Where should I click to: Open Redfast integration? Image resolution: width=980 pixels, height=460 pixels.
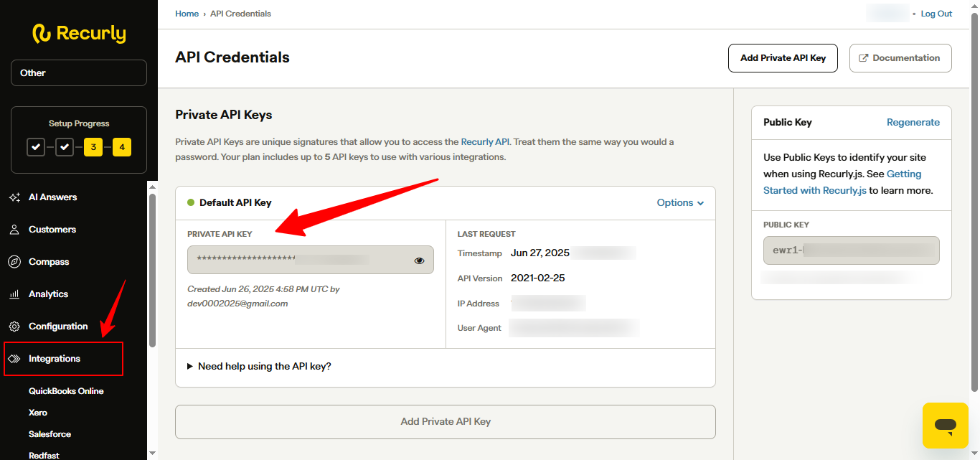coord(44,455)
